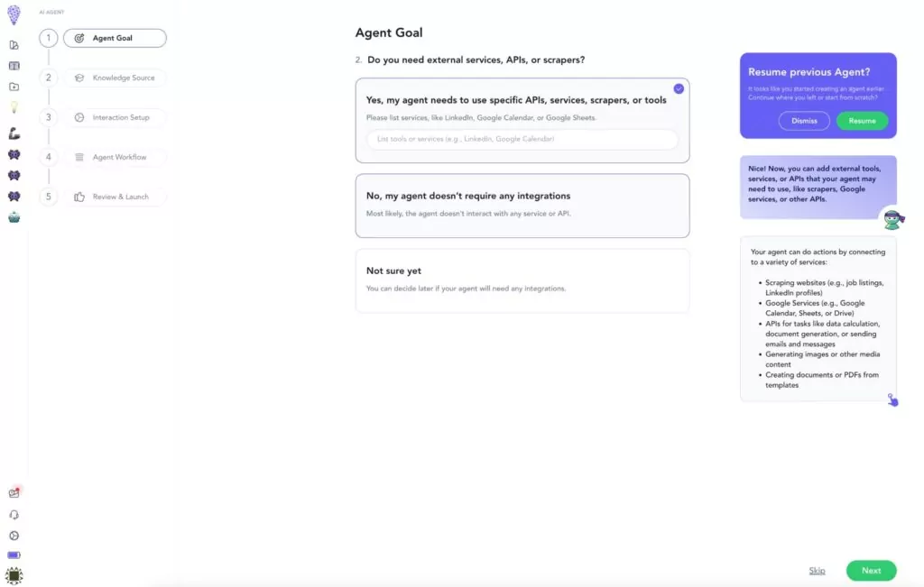This screenshot has height=587, width=924.
Task: Click the step 1 number circle
Action: [49, 38]
